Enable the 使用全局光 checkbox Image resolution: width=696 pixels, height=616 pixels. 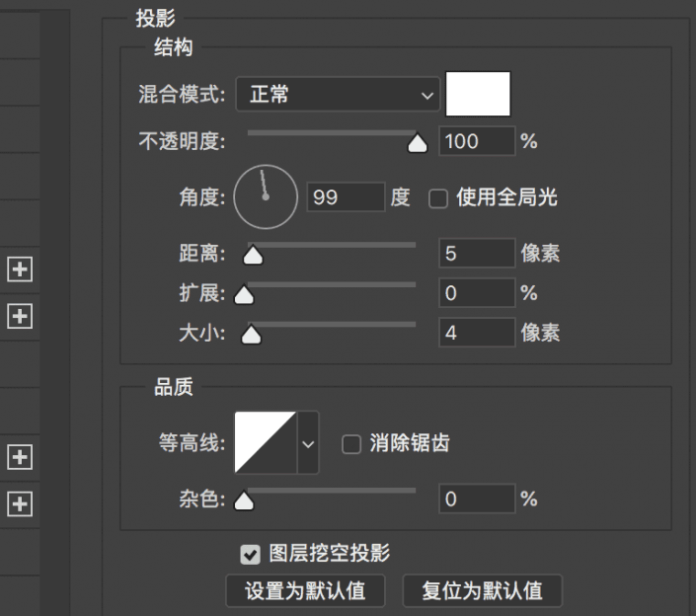click(x=438, y=198)
